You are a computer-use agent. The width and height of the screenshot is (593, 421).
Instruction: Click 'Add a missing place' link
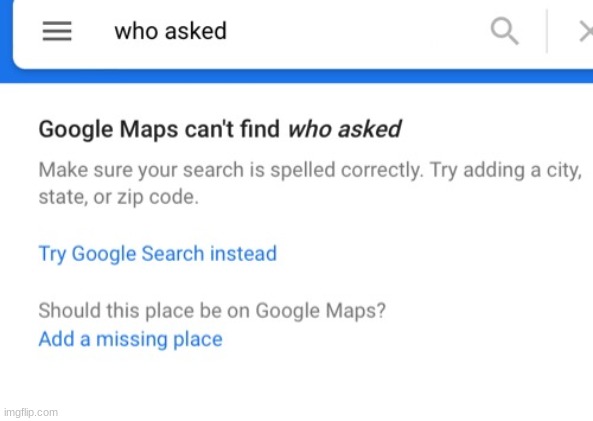[x=130, y=339]
